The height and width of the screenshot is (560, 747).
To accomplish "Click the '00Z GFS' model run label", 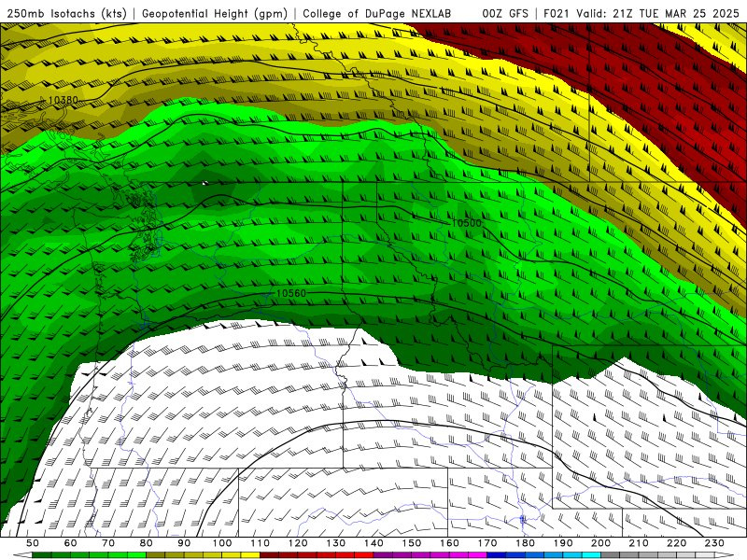I will click(505, 14).
